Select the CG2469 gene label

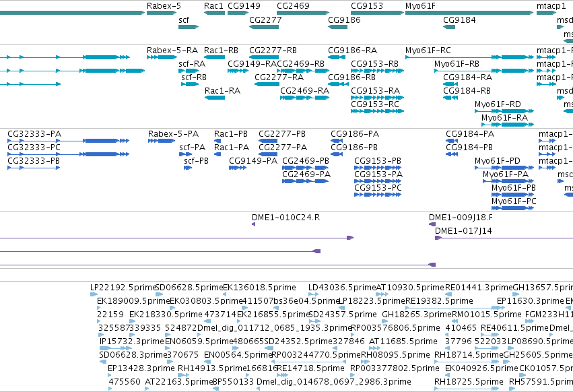tap(293, 6)
